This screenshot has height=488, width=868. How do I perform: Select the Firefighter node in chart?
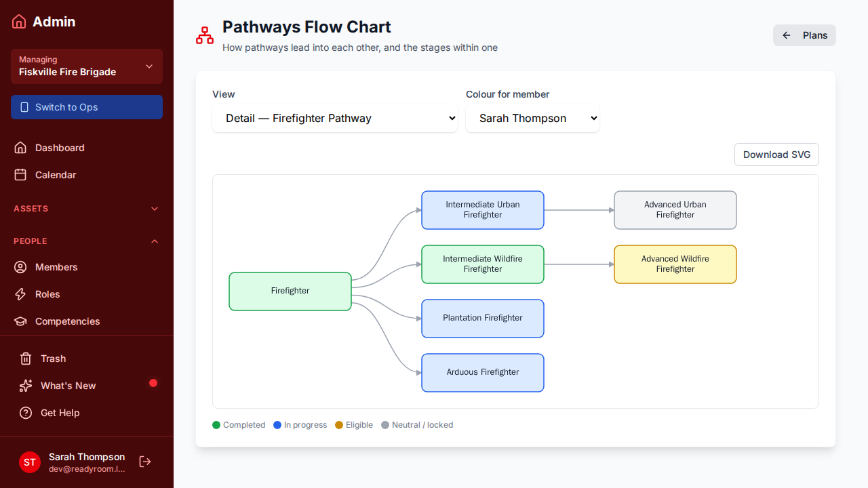pos(290,291)
